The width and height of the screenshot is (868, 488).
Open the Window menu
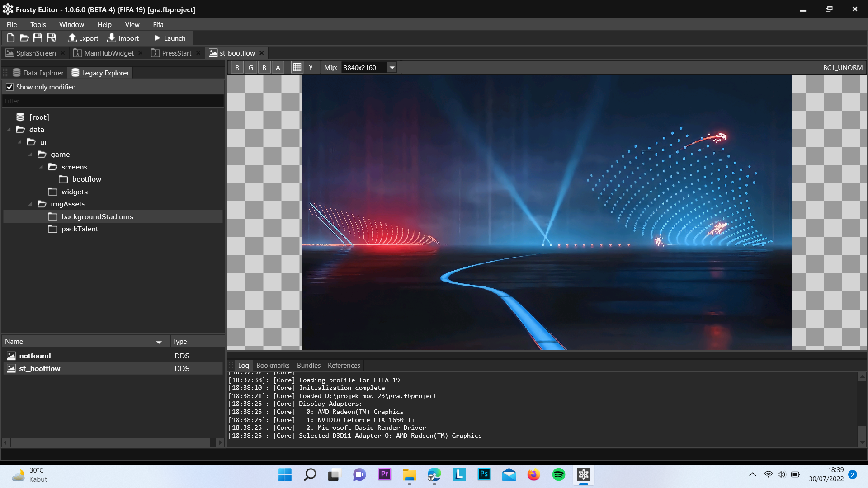coord(71,24)
